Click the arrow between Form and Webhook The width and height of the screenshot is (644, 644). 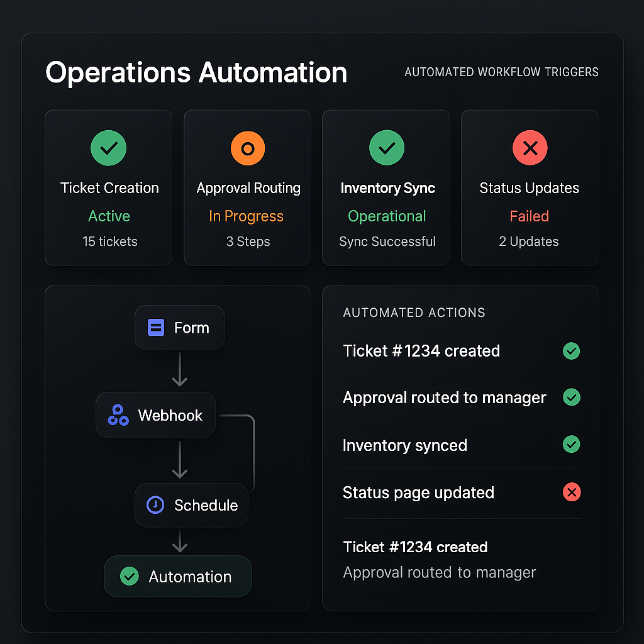click(180, 370)
